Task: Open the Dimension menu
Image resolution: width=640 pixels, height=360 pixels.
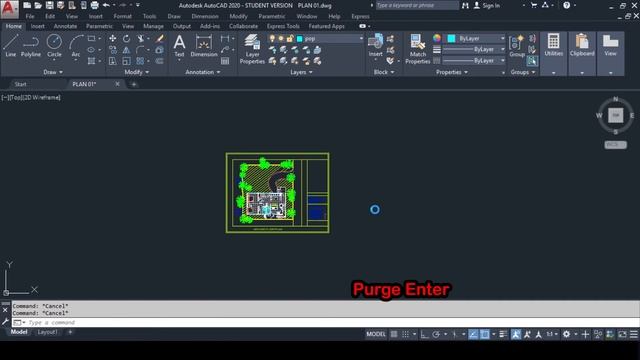Action: click(205, 16)
